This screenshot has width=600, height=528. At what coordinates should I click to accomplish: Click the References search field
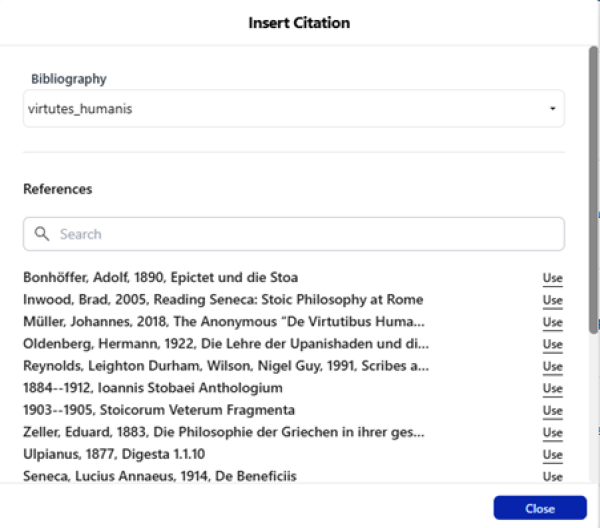coord(300,234)
